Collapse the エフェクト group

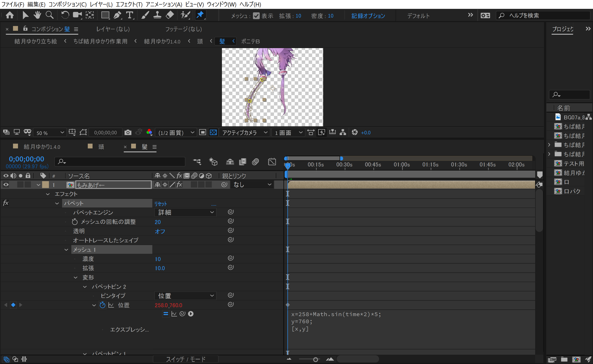(48, 194)
